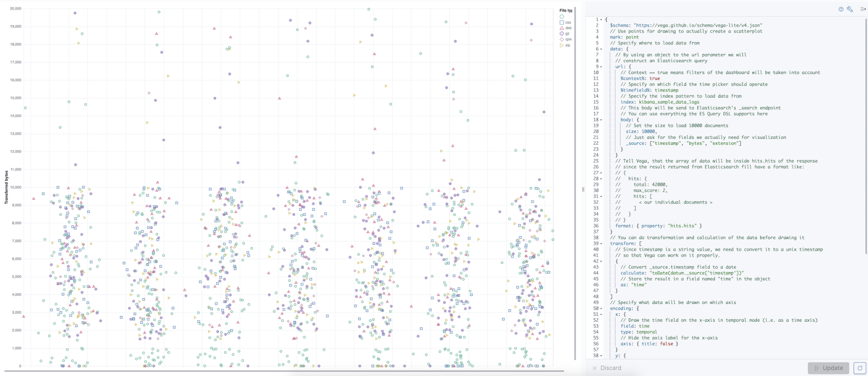This screenshot has height=376, width=868.
Task: Collapse the transform array at line 39
Action: pos(601,244)
